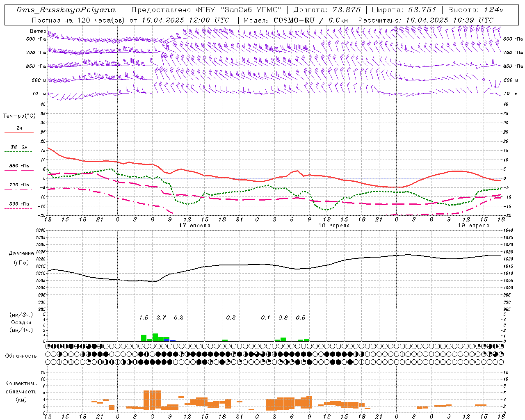The height and width of the screenshot is (420, 525).
Task: Click the 0.8 precipitation total
Action: coord(283,317)
